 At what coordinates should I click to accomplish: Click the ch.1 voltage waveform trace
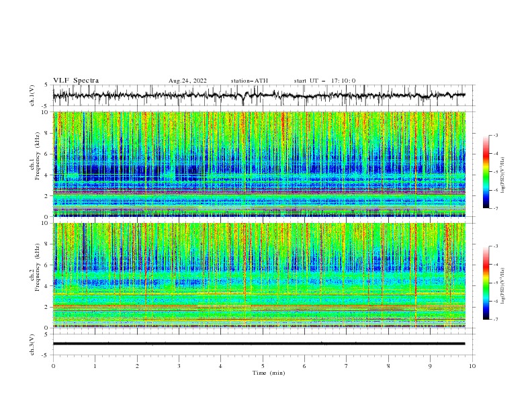pyautogui.click(x=259, y=95)
